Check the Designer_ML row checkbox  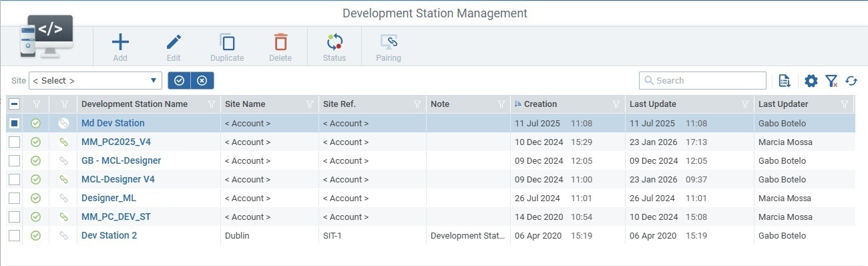(14, 198)
